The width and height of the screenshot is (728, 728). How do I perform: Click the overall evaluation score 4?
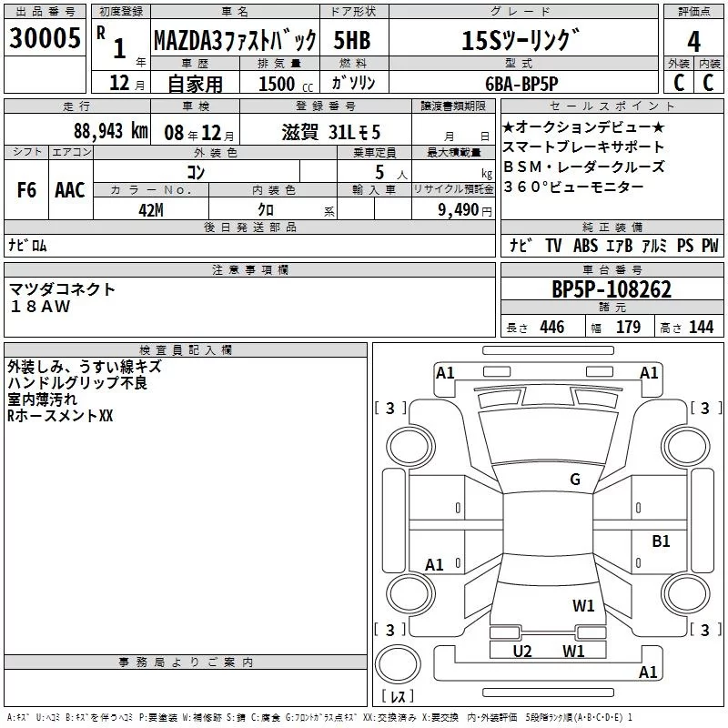[x=693, y=42]
